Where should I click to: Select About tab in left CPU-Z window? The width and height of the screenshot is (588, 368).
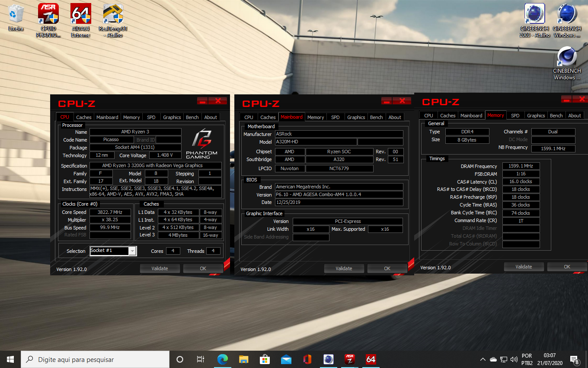(x=211, y=117)
